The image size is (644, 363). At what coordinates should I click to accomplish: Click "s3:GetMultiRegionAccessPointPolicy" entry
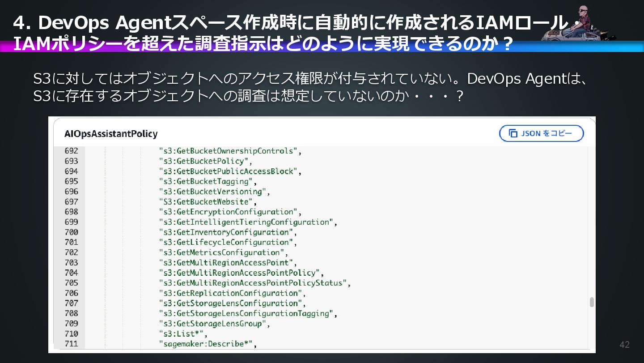click(241, 273)
